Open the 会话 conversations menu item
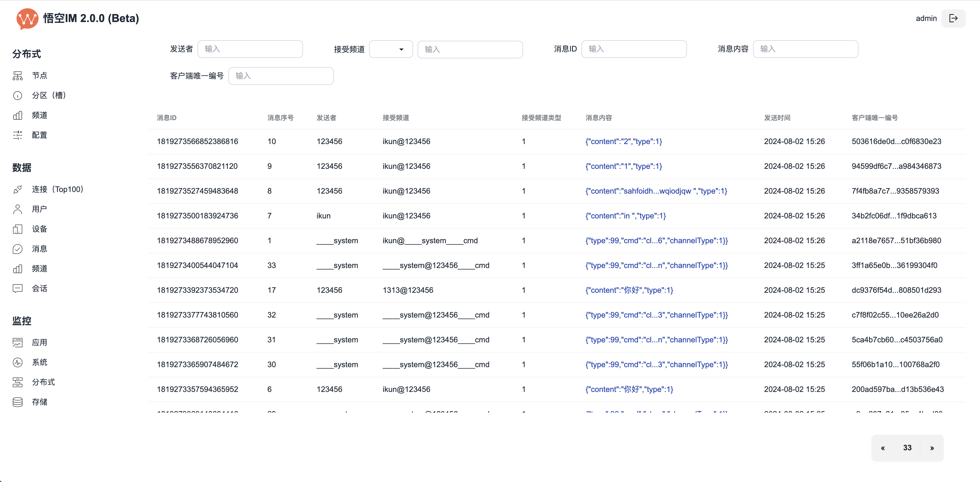Screen dimensions: 980x482 tap(39, 288)
